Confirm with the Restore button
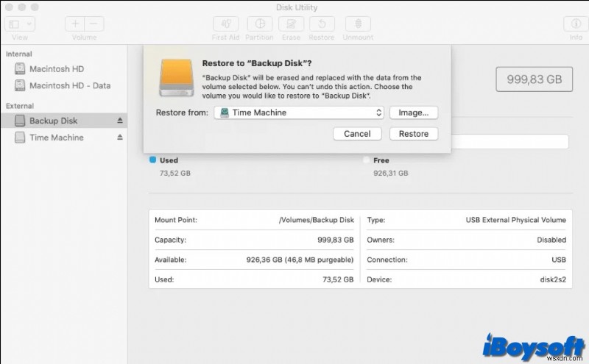This screenshot has width=589, height=364. click(x=414, y=134)
